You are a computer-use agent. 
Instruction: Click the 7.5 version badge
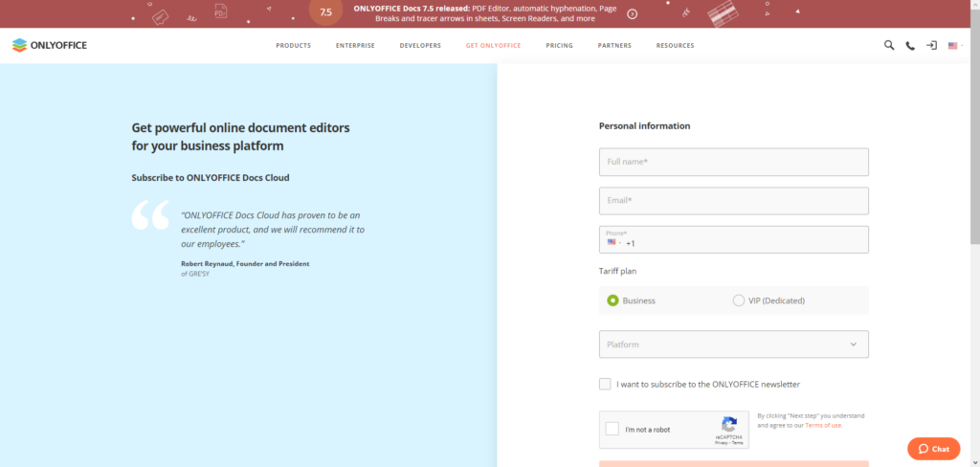point(326,12)
